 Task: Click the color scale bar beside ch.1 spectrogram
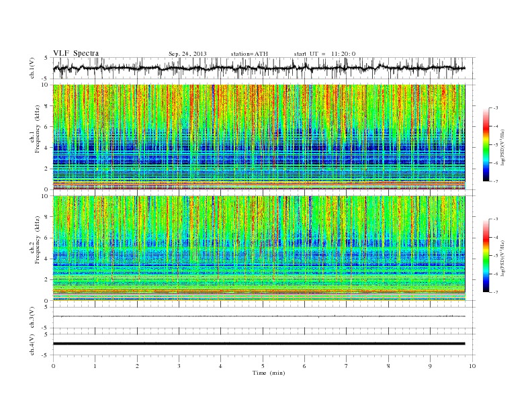[486, 145]
